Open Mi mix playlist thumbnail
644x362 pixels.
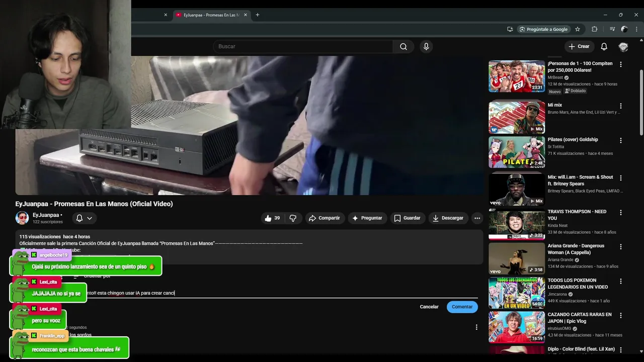coord(517,118)
